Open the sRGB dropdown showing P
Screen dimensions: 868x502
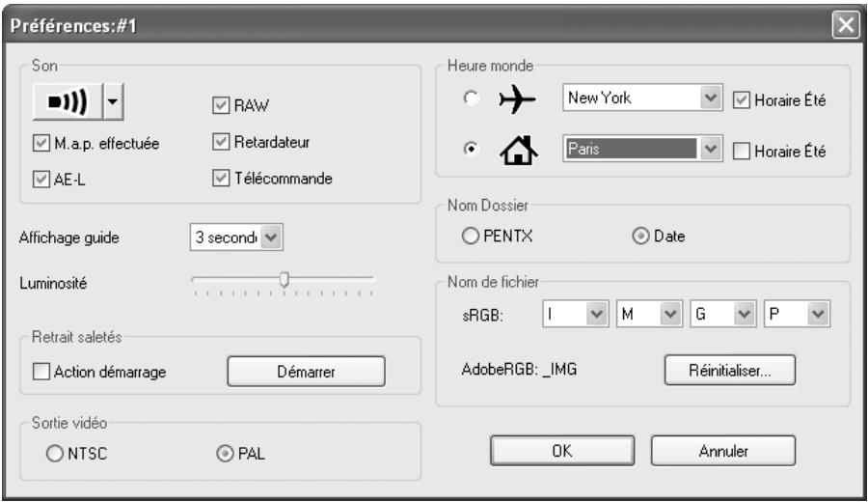[797, 314]
